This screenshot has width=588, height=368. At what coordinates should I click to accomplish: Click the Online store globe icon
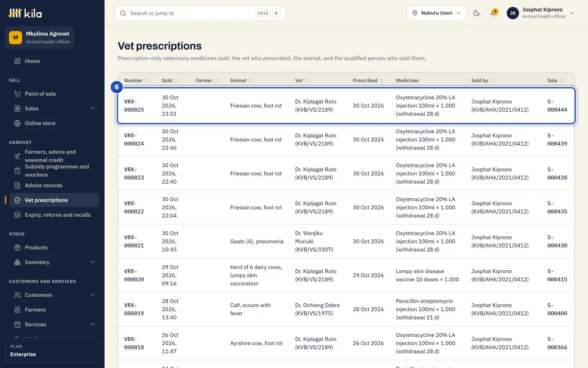point(17,123)
